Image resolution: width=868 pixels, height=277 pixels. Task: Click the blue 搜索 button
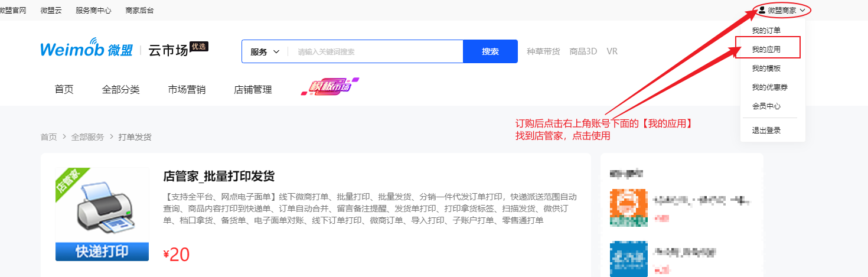coord(490,51)
